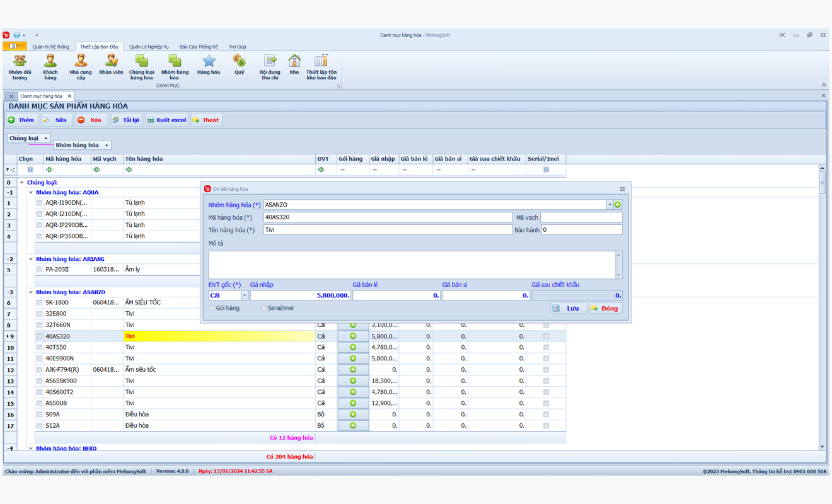
Task: Enable the Gói hàng checkbox in dialog
Action: (x=212, y=308)
